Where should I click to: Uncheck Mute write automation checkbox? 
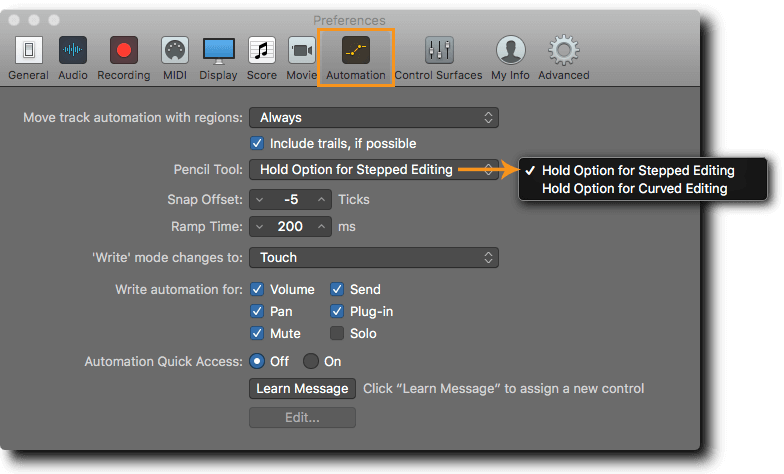coord(257,333)
